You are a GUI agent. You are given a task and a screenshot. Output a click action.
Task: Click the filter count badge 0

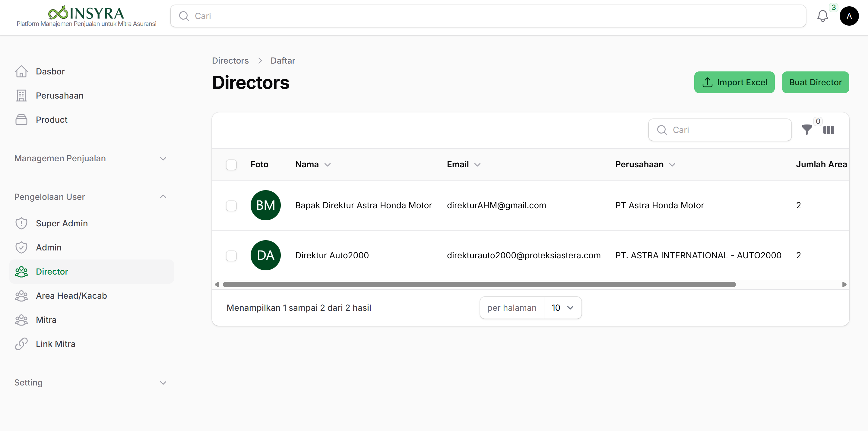click(x=818, y=121)
